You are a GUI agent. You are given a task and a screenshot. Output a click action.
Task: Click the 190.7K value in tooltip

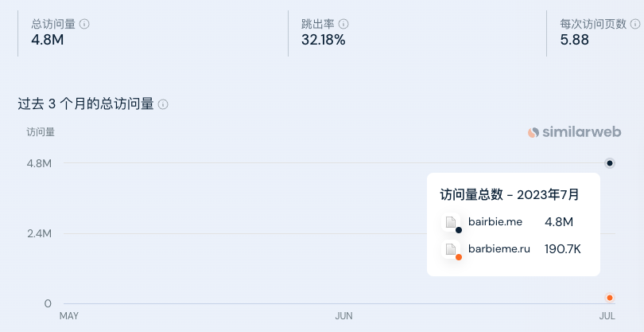[x=563, y=248]
